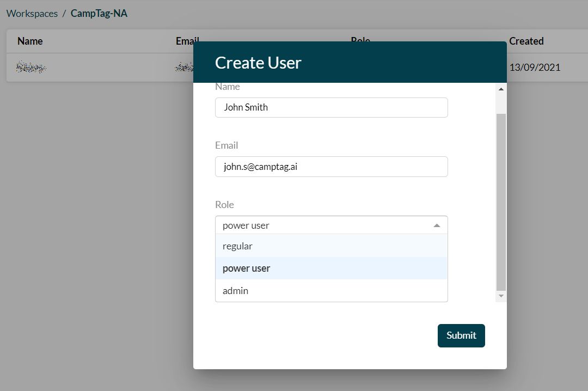Click the CampTag-NA breadcrumb
Viewport: 588px width, 391px height.
[99, 13]
